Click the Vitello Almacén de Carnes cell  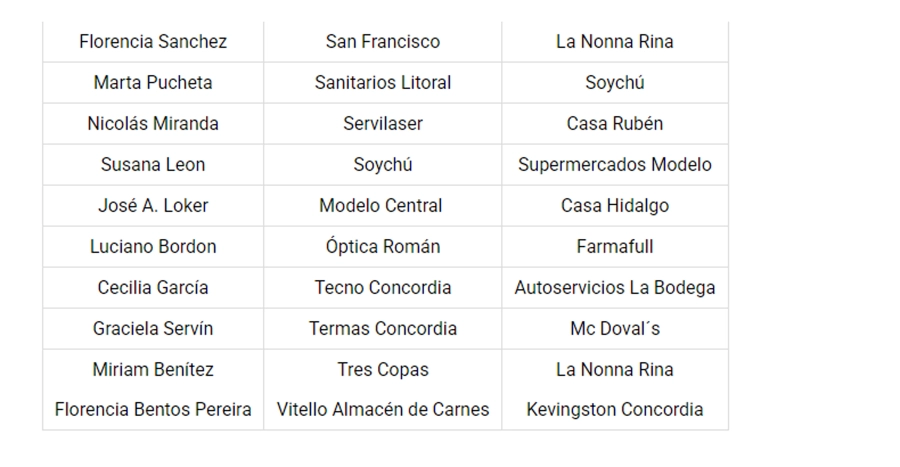383,410
